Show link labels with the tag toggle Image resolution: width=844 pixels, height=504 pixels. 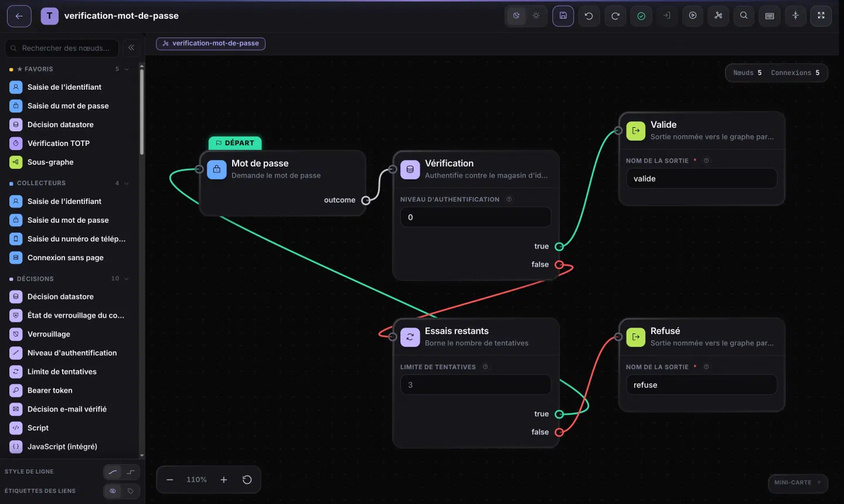[131, 491]
